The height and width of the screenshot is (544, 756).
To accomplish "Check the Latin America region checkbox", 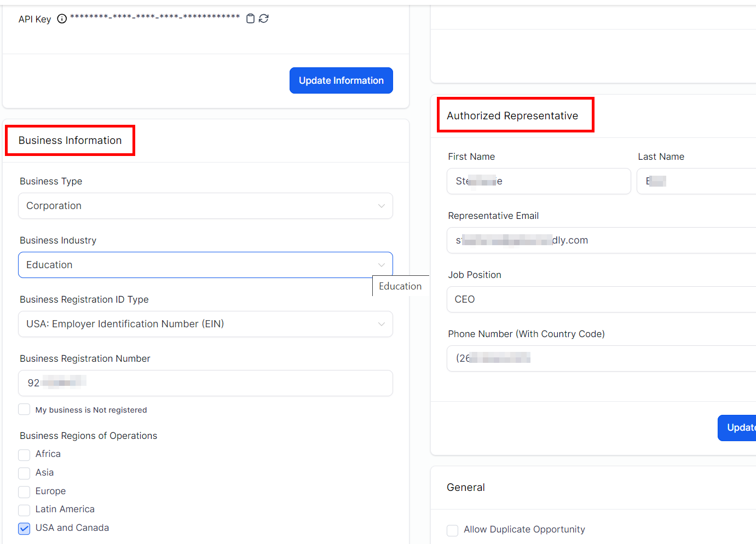I will pyautogui.click(x=24, y=510).
